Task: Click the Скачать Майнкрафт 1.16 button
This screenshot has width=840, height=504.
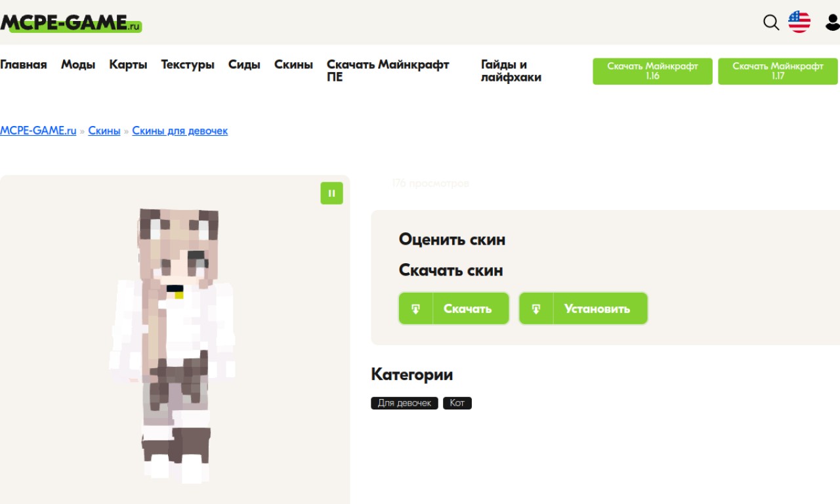Action: [x=652, y=71]
